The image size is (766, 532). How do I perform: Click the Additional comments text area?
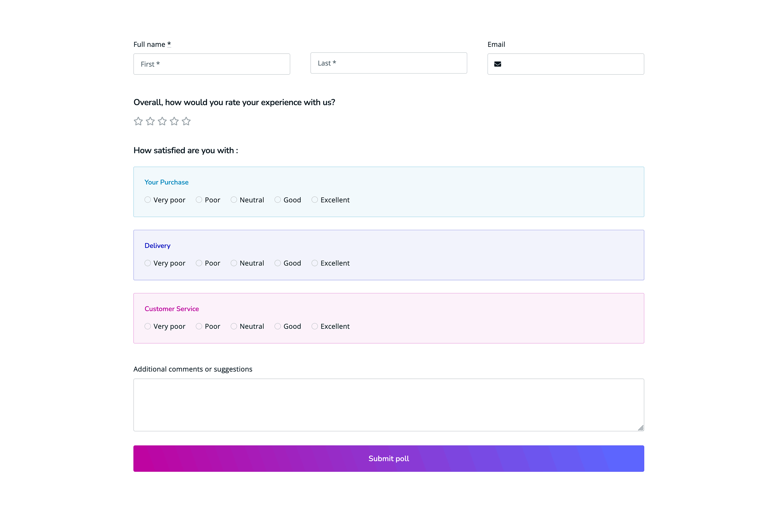[389, 405]
